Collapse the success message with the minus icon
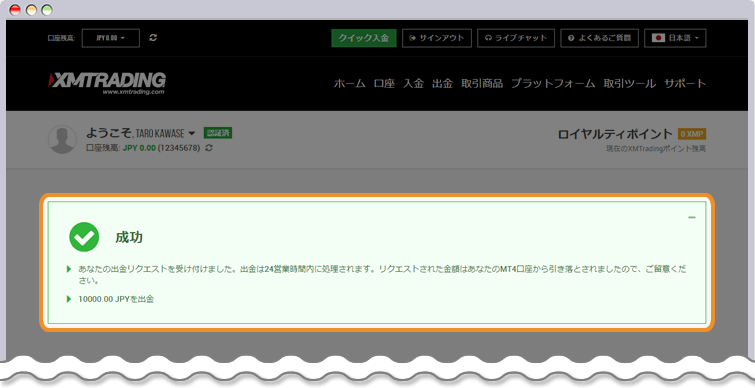Screen dimensions: 755x388 tap(691, 218)
